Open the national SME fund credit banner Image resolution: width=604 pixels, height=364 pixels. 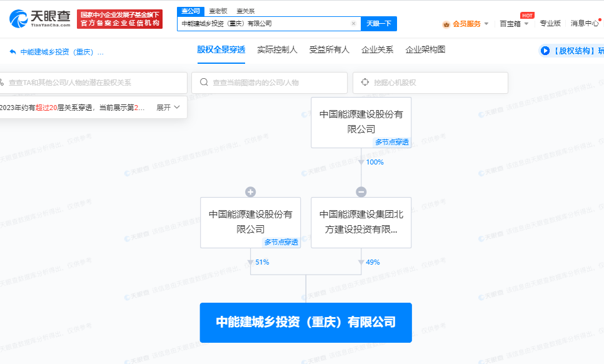120,19
